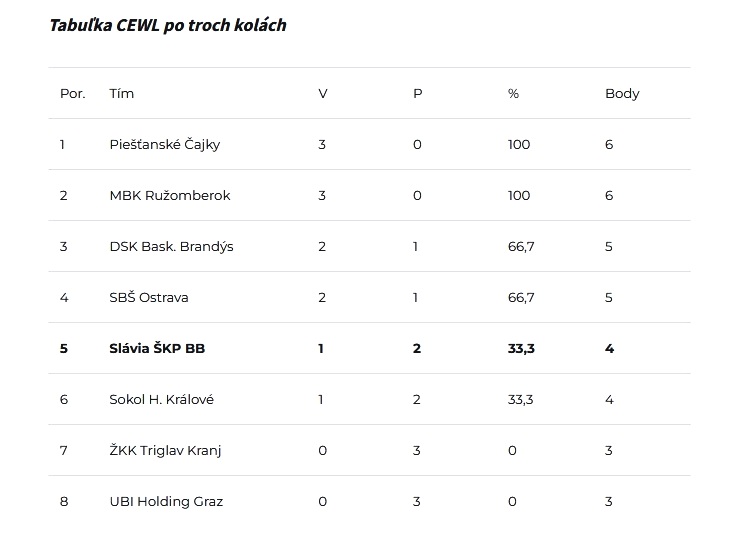Click the P losses column header
Viewport: 736px width, 534px height.
[417, 93]
